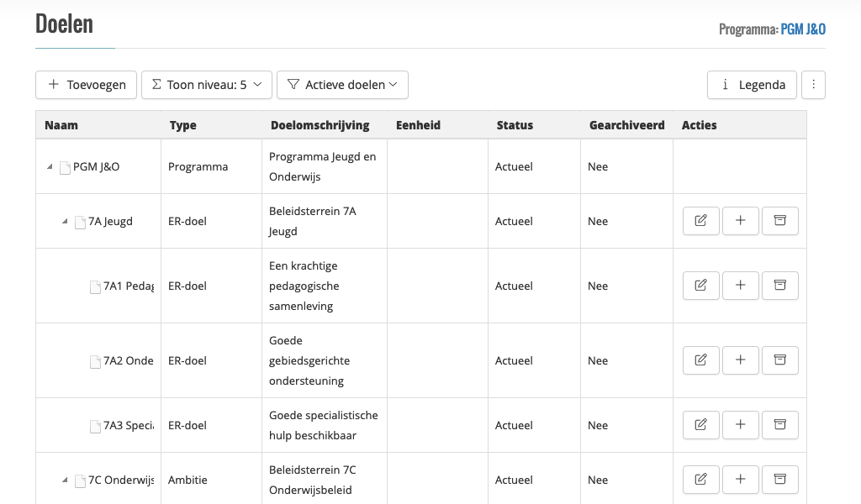
Task: Open the three-dot overflow menu
Action: pos(813,84)
